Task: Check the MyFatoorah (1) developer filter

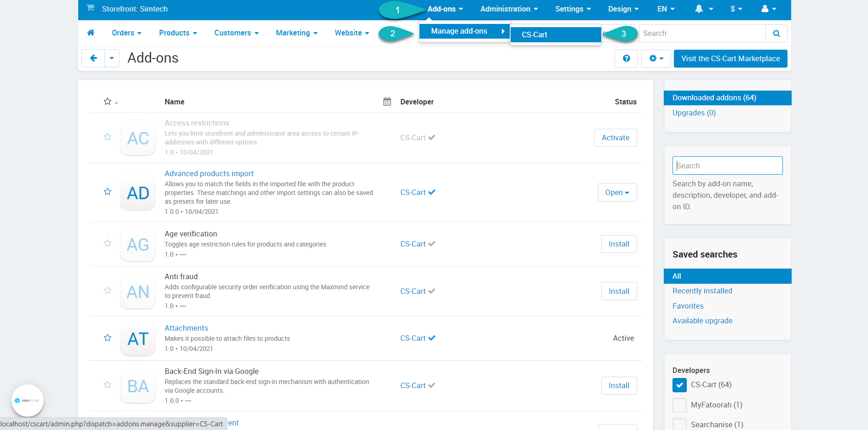Action: (679, 405)
